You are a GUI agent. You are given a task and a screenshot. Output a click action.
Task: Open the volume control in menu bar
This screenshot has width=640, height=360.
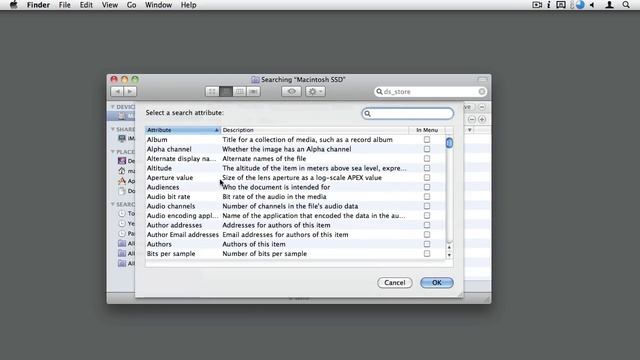[x=592, y=5]
